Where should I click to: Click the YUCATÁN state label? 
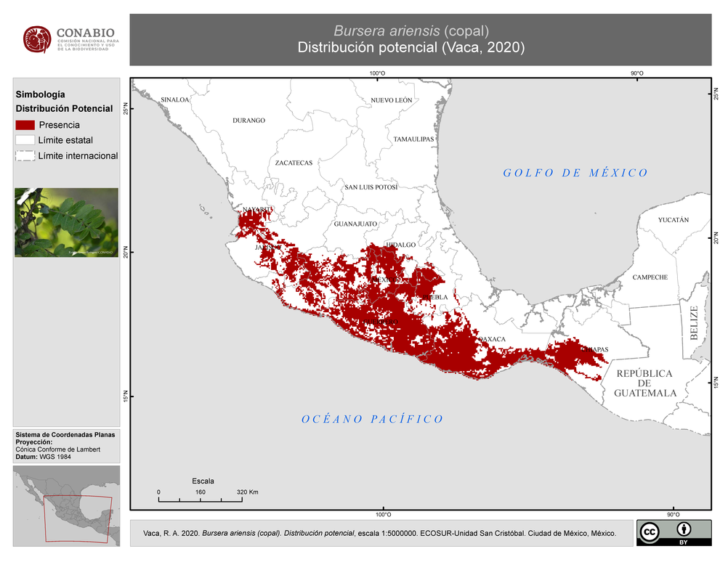coord(674,220)
